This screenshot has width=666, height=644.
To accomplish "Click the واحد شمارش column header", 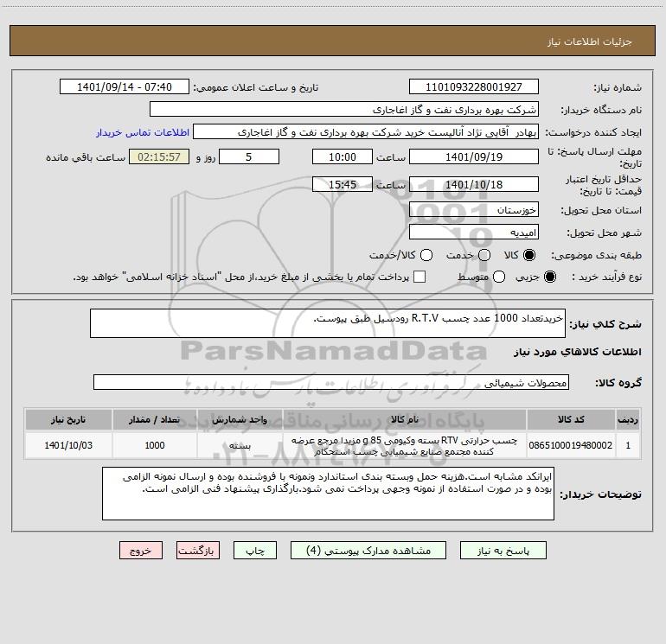I will 240,419.
